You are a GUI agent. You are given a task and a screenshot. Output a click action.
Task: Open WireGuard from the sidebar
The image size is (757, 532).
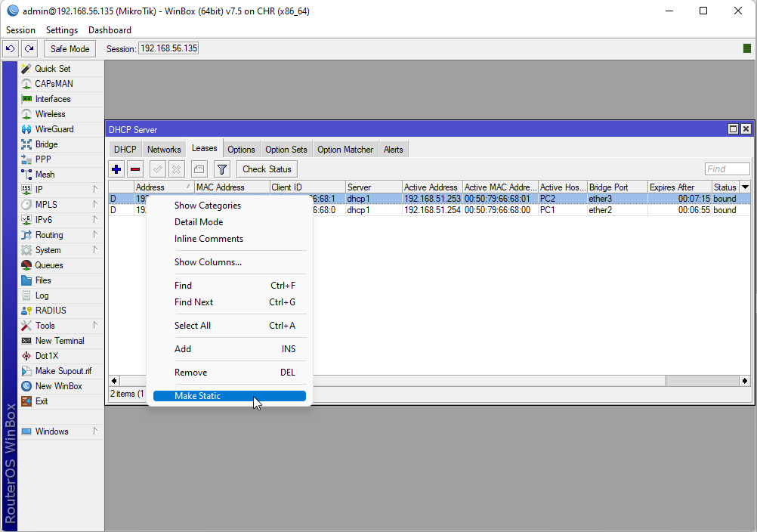pos(54,128)
